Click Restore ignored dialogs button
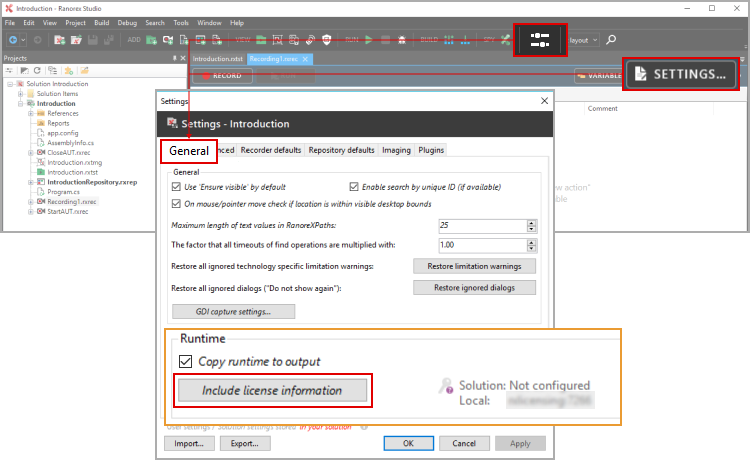The image size is (750, 460). 474,288
